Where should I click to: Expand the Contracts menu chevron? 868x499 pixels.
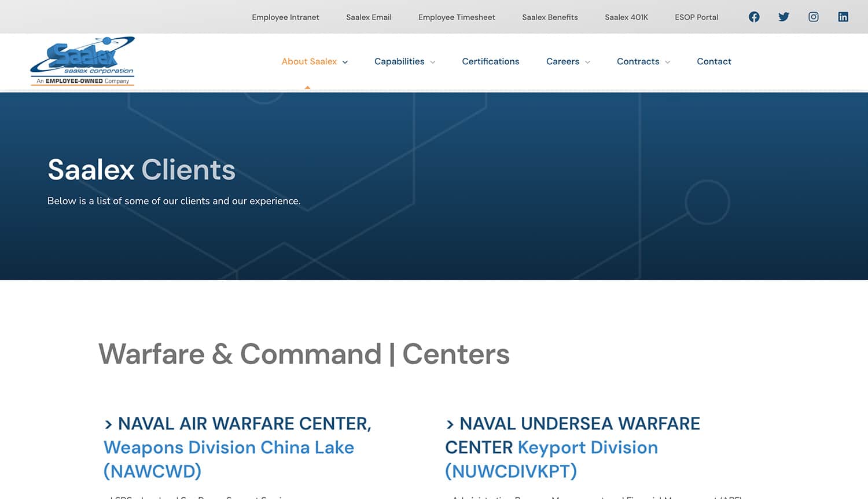click(668, 62)
